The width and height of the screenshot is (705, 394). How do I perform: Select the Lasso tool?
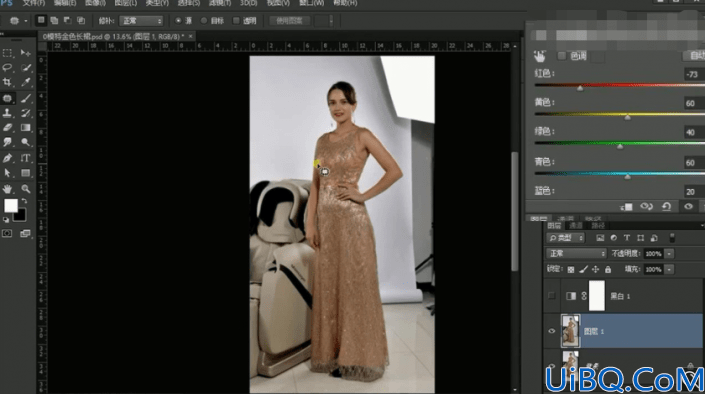coord(7,67)
